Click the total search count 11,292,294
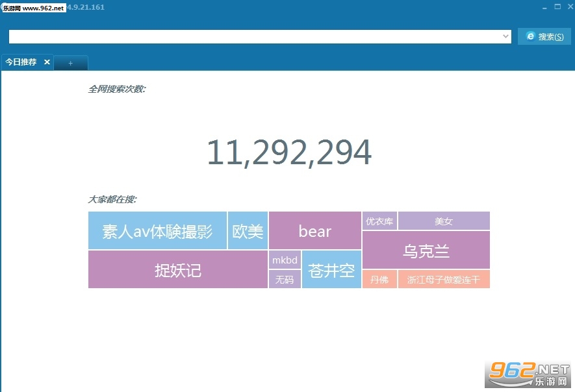 tap(289, 153)
